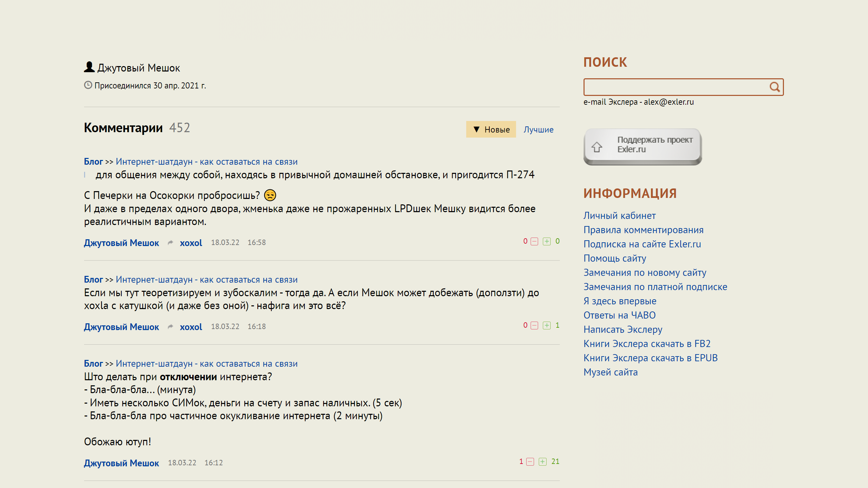Open Личный кабинет link
868x488 pixels.
tap(619, 216)
